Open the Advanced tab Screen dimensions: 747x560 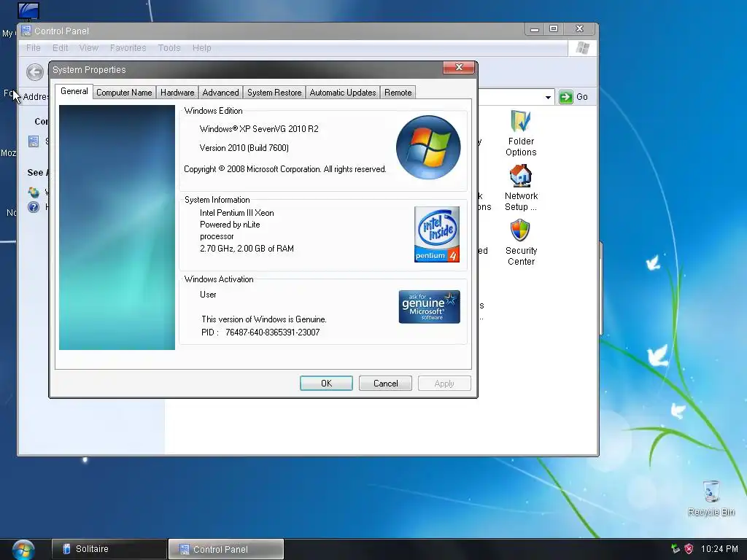point(220,93)
